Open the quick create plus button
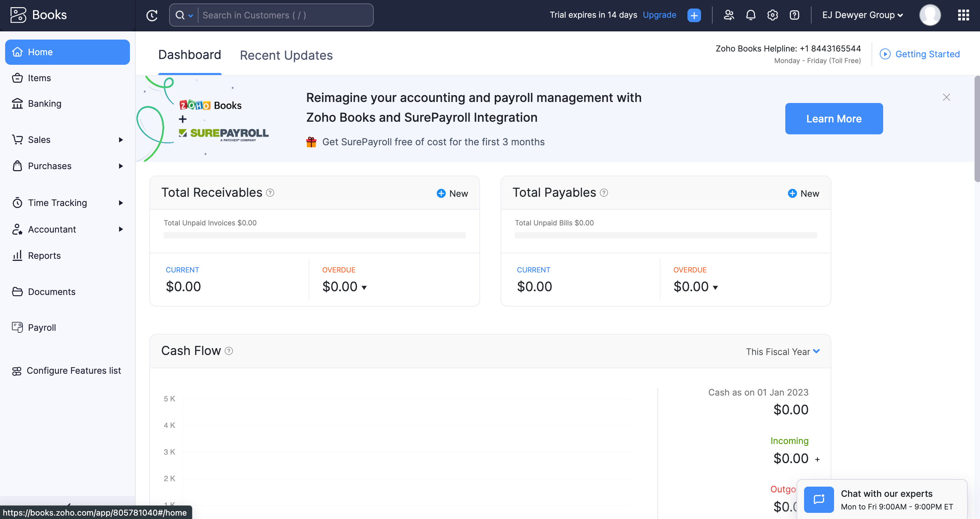 coord(694,15)
